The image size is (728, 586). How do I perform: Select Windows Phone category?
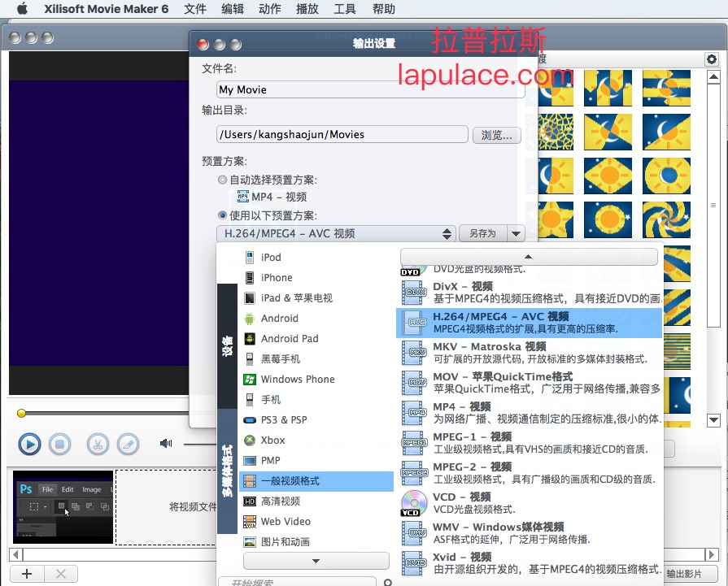point(316,379)
